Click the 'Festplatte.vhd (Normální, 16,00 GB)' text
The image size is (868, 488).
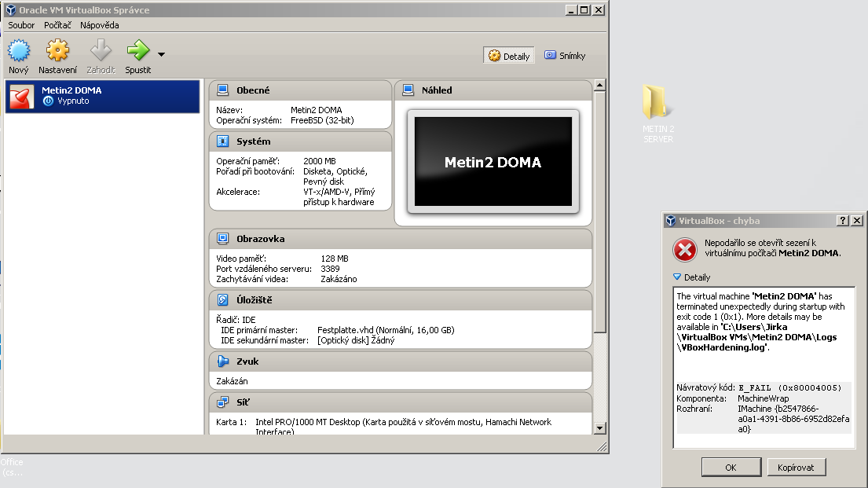(386, 330)
